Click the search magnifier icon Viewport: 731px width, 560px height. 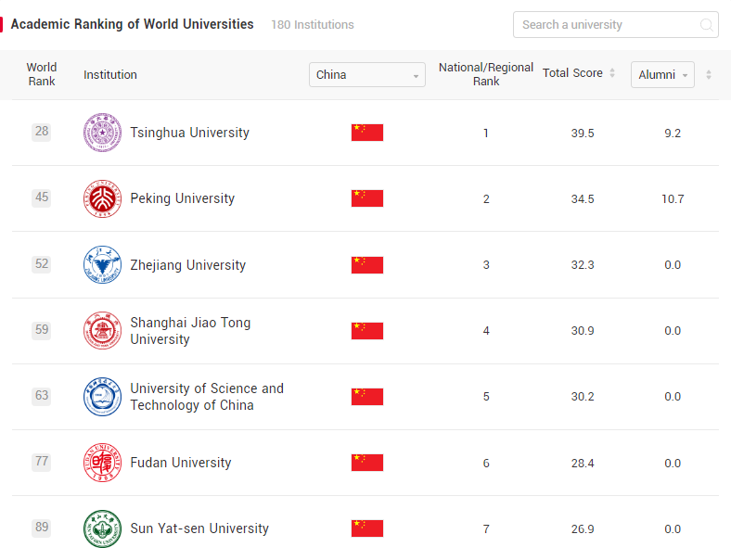coord(706,25)
